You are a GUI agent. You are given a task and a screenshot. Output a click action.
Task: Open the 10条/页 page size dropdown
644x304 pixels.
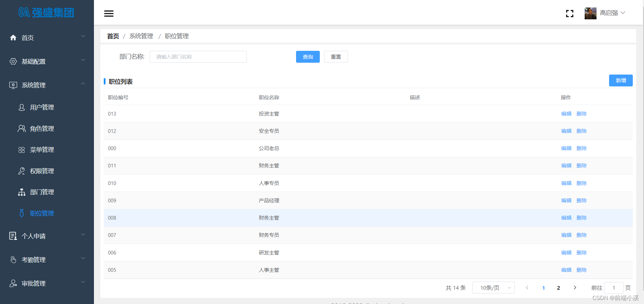[x=493, y=288]
